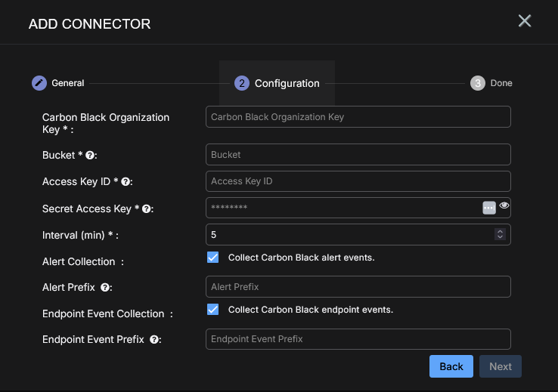Go back with the Back button
The width and height of the screenshot is (558, 392).
coord(451,366)
